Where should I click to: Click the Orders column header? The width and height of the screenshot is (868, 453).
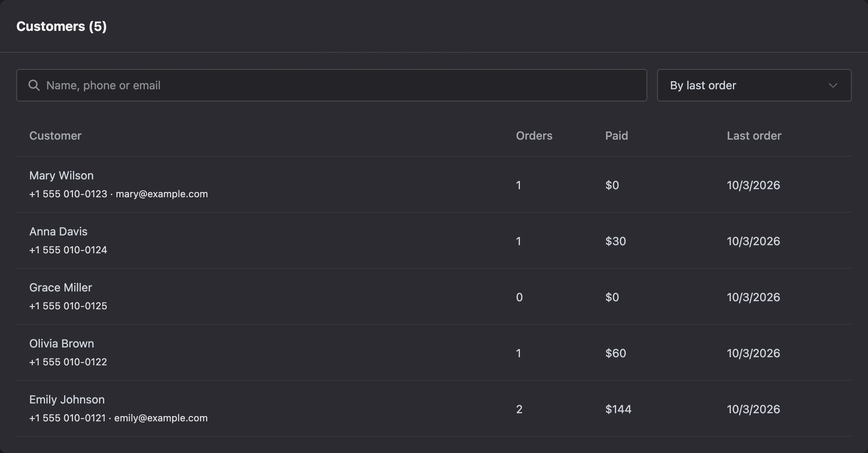(x=534, y=136)
